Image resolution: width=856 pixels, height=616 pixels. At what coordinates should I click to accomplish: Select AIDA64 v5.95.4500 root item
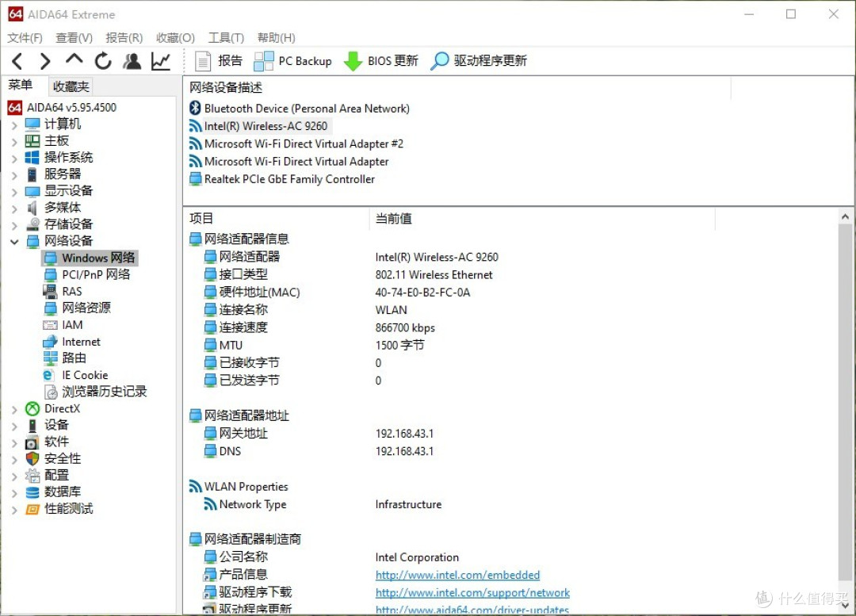click(x=63, y=108)
